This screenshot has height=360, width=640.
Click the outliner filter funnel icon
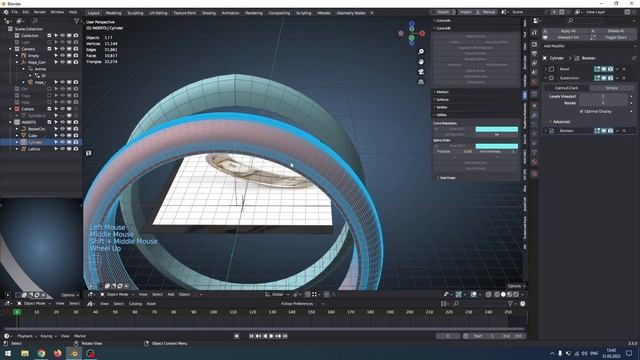pos(76,20)
